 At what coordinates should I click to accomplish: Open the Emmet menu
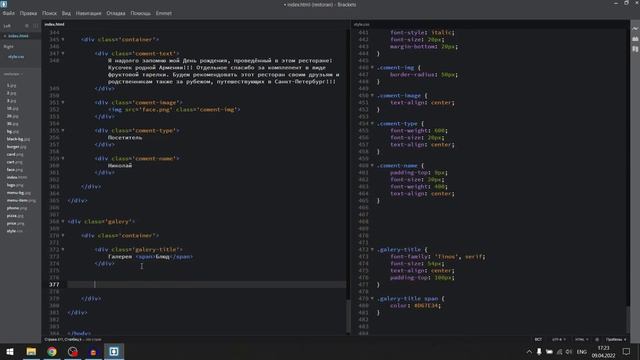point(164,13)
